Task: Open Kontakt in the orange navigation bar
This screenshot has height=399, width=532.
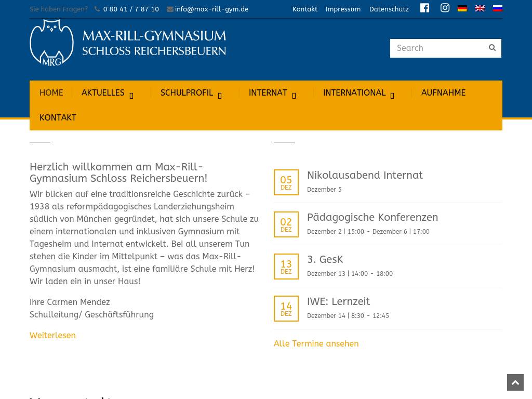Action: click(58, 118)
